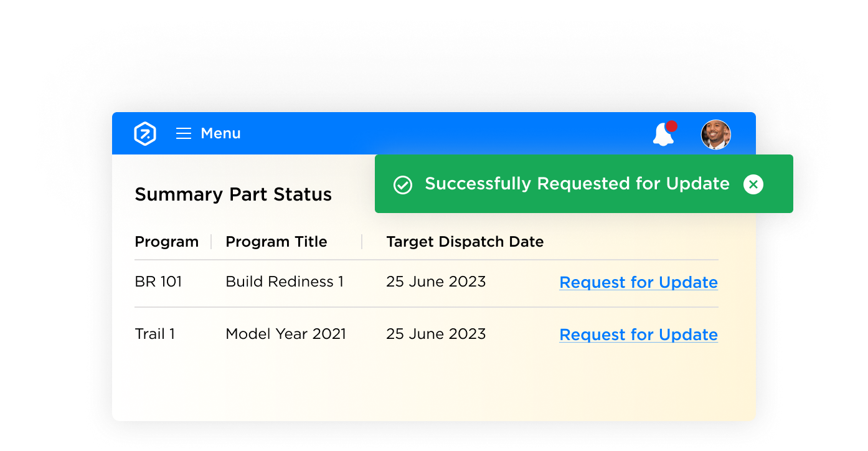Select the Program Title column header
The image size is (868, 451).
(276, 242)
